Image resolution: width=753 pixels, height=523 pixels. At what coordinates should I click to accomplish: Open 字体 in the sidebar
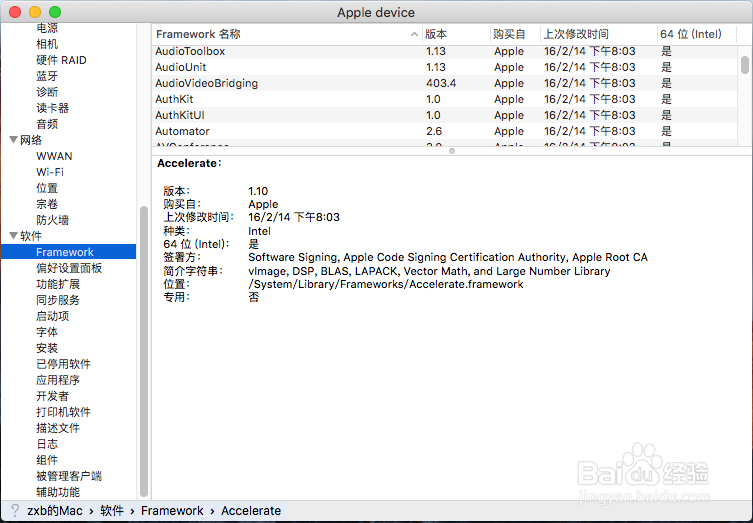coord(47,332)
